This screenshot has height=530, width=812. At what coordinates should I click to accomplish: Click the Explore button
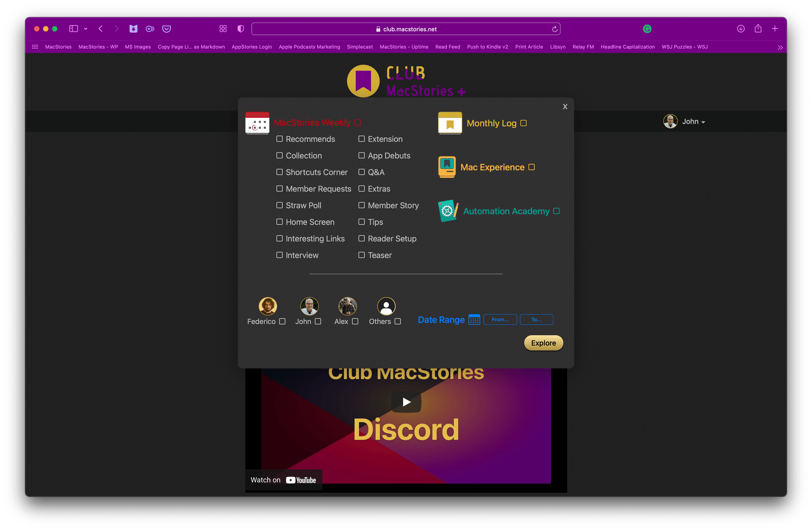544,343
